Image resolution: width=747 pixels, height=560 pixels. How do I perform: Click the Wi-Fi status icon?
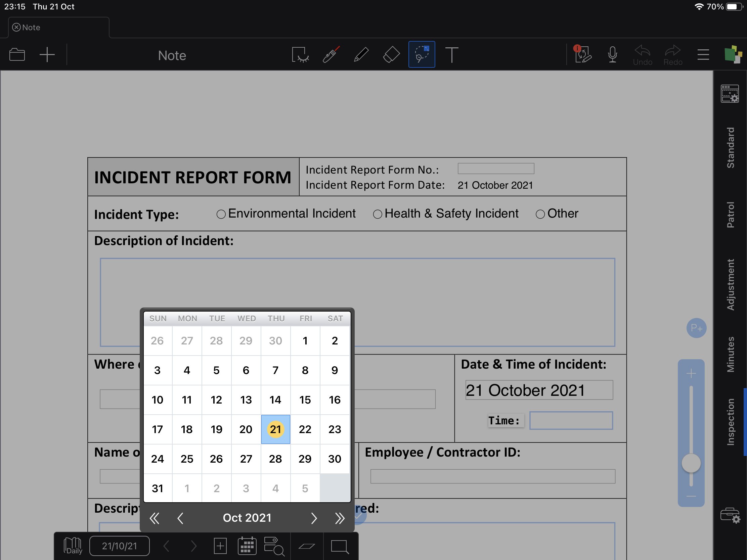[699, 7]
